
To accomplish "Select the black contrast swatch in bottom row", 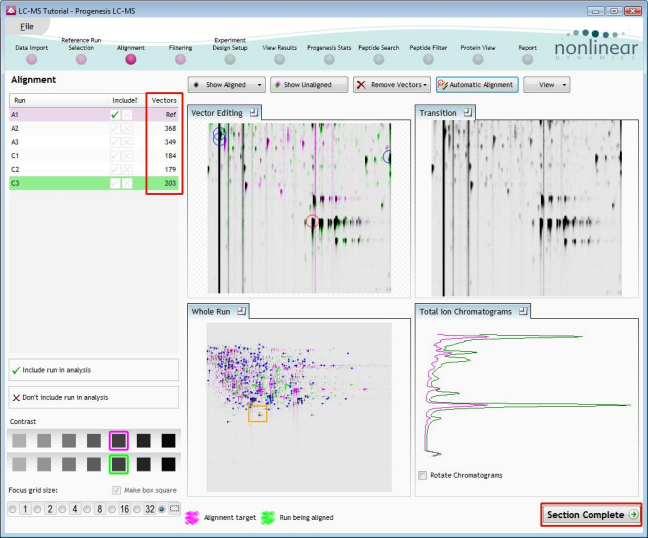I will pyautogui.click(x=169, y=464).
